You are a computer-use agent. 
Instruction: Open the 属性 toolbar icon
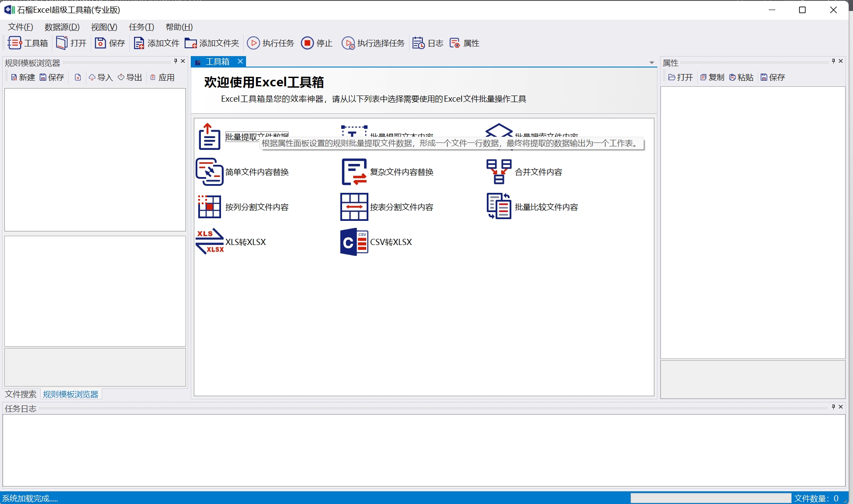pyautogui.click(x=464, y=43)
